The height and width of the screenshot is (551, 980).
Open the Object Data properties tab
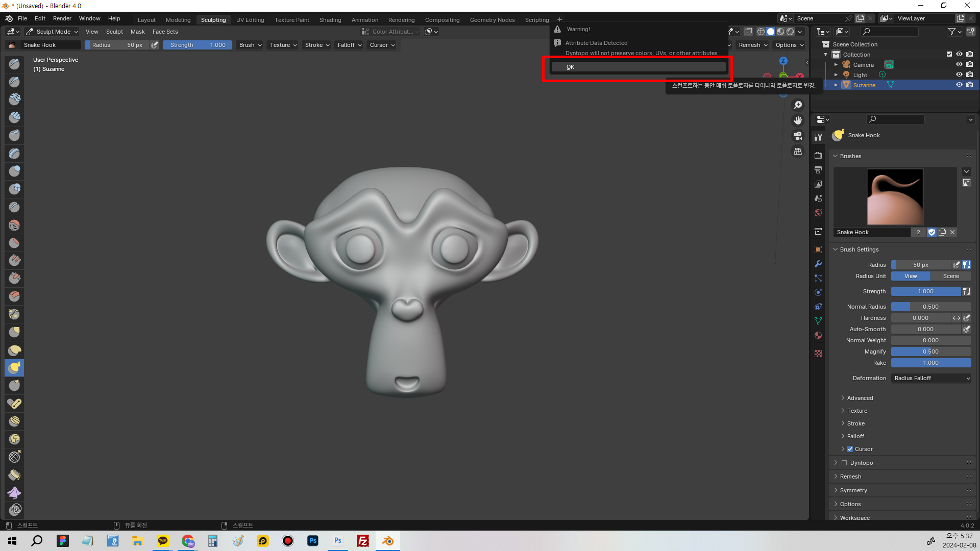818,321
